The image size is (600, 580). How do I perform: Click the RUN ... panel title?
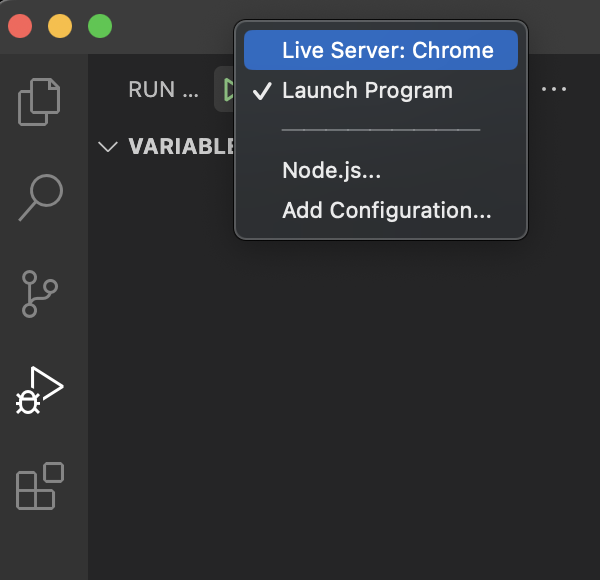(163, 90)
